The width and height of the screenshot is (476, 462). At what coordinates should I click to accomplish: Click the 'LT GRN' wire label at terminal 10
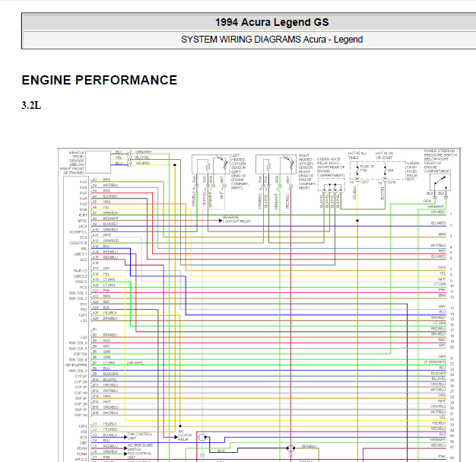pyautogui.click(x=440, y=284)
